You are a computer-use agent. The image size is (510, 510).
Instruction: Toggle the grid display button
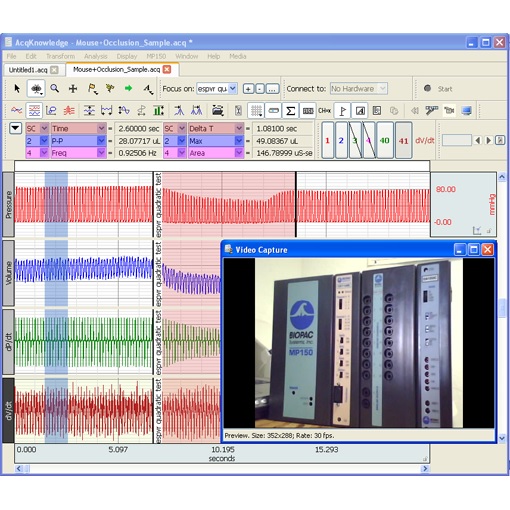click(x=256, y=111)
